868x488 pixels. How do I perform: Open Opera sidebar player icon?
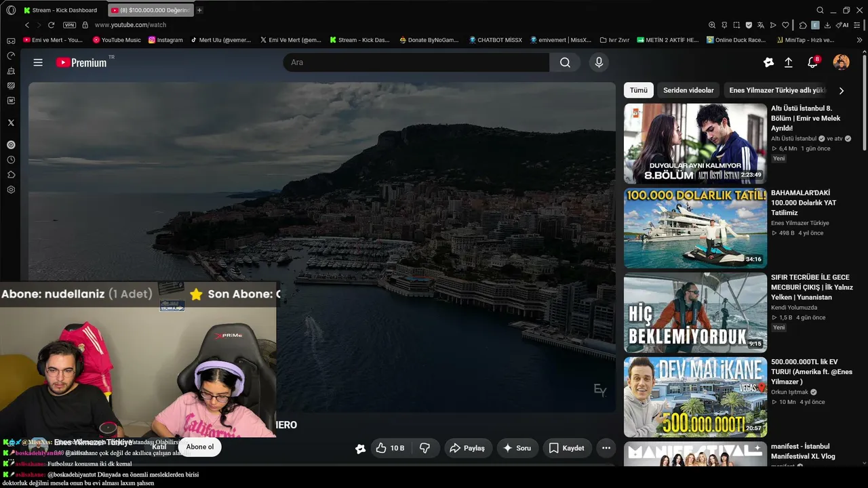11,144
